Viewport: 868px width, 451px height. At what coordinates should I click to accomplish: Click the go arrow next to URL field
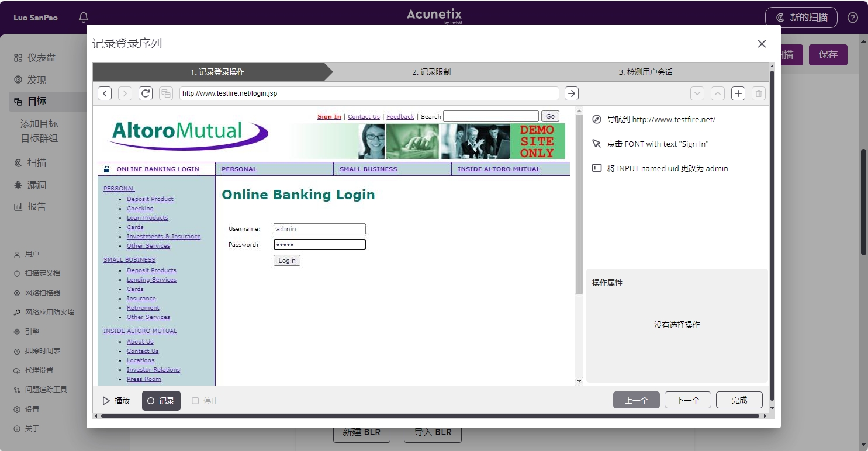click(572, 93)
